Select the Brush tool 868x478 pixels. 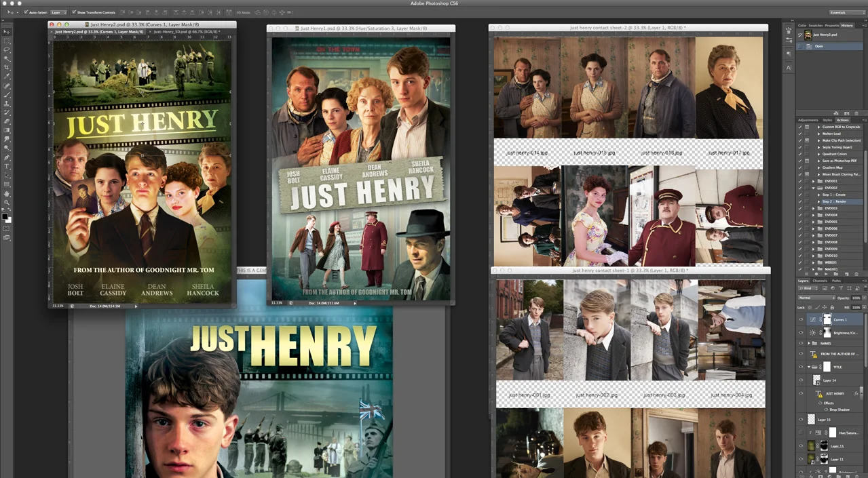coord(7,95)
